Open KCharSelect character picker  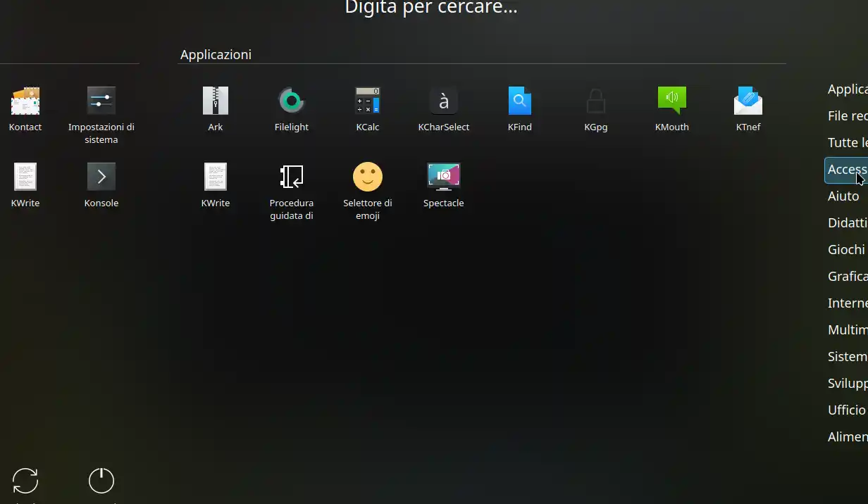coord(443,106)
